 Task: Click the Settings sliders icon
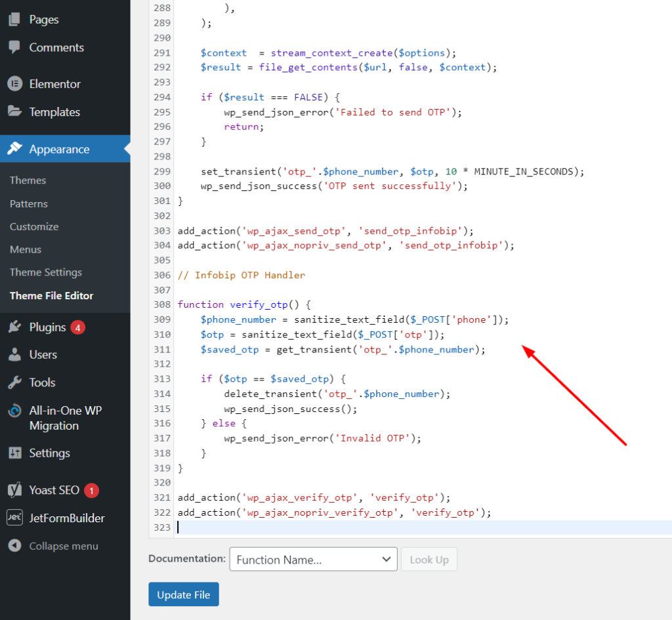(x=14, y=453)
